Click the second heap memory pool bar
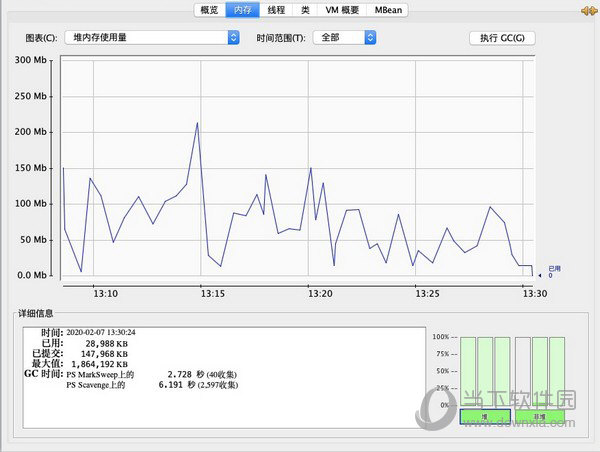This screenshot has width=600, height=452. click(485, 372)
